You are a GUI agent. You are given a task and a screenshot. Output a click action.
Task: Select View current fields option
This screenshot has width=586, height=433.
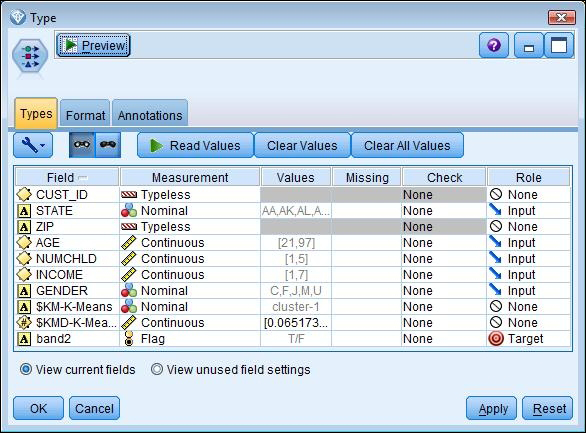77,369
